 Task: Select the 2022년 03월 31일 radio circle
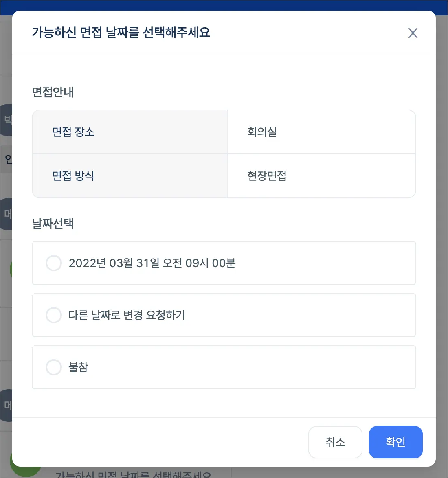54,263
